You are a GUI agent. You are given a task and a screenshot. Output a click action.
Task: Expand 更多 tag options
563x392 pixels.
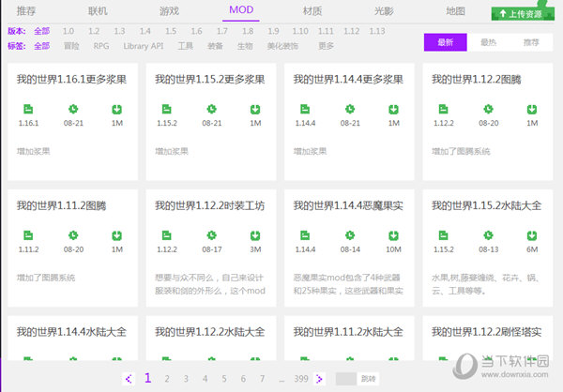coord(326,45)
